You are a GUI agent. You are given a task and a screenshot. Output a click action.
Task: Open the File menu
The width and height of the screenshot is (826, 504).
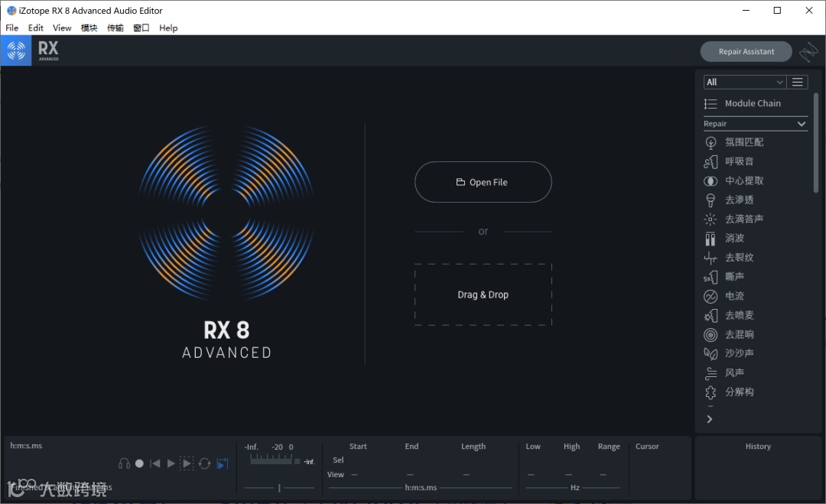[x=12, y=28]
